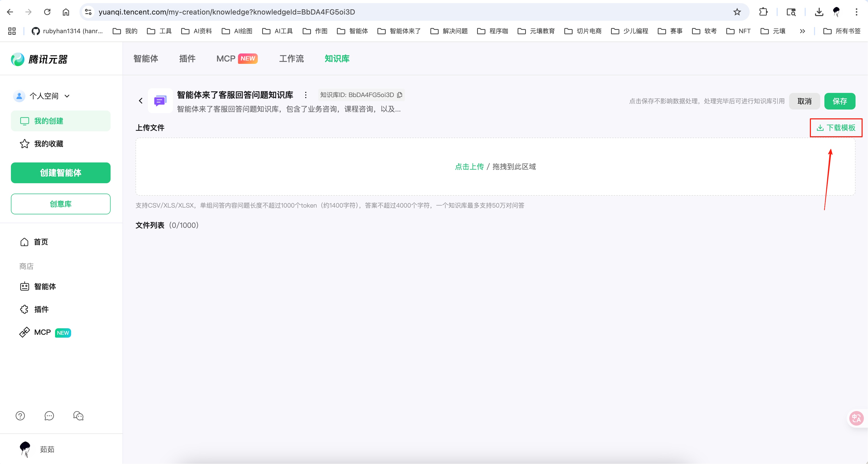
Task: Go to 首页 using the home icon
Action: click(x=24, y=242)
